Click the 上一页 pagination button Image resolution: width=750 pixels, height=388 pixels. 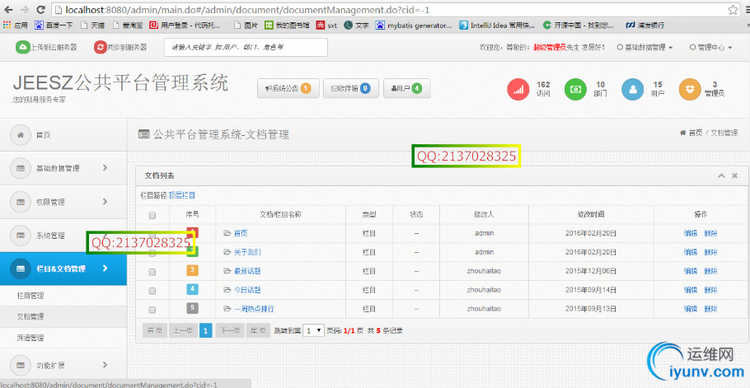pos(183,331)
